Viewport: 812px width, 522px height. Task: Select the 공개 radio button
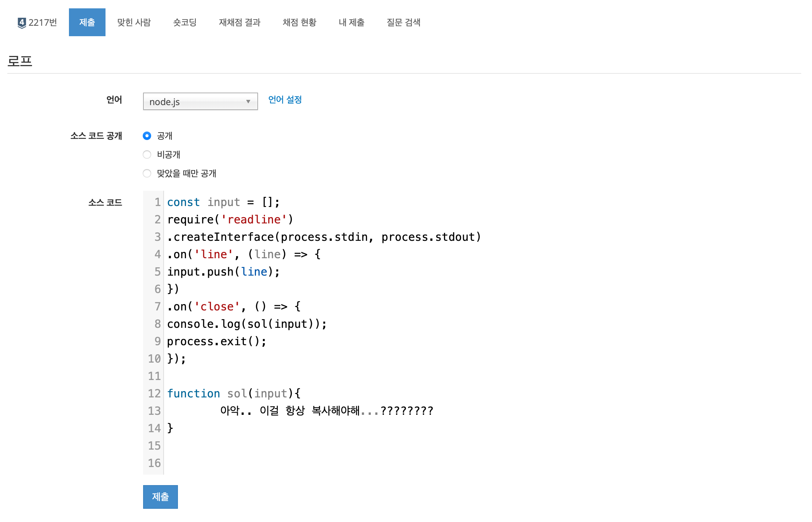tap(147, 136)
